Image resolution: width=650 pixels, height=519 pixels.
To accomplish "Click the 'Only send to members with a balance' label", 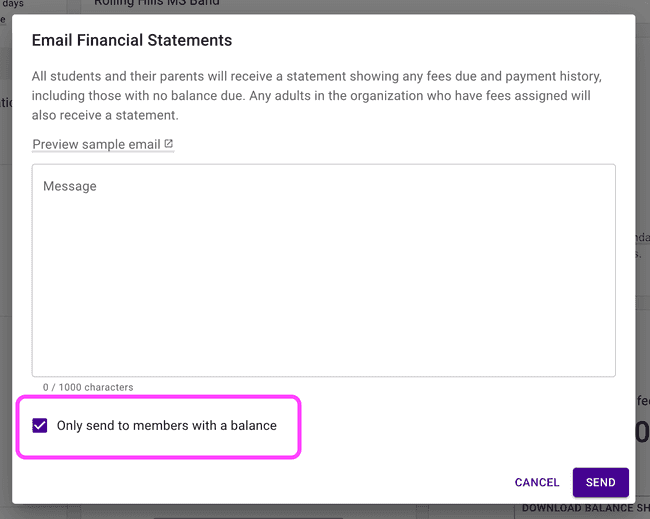I will coord(166,425).
